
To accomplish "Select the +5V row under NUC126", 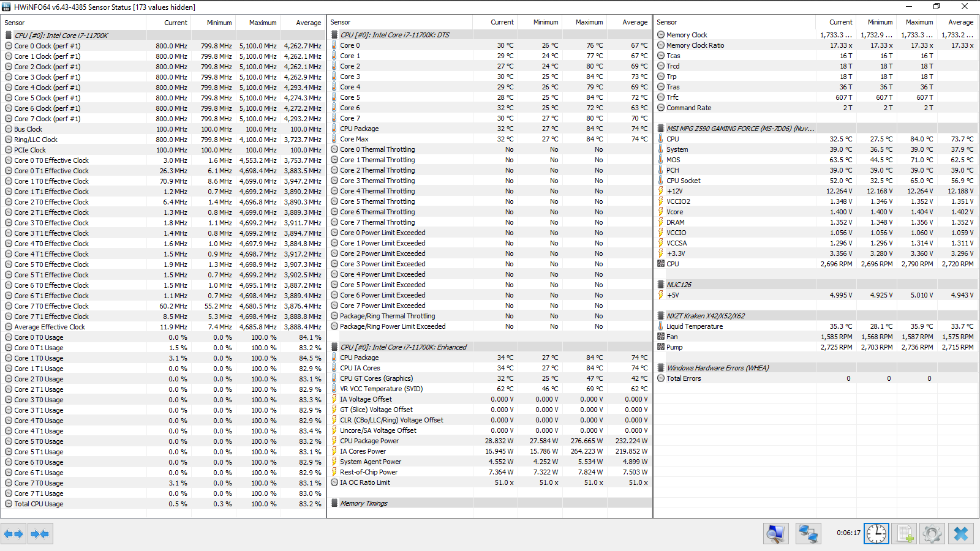I will [x=816, y=295].
